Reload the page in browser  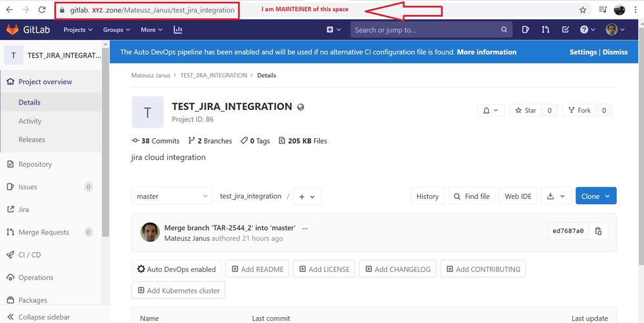(41, 10)
